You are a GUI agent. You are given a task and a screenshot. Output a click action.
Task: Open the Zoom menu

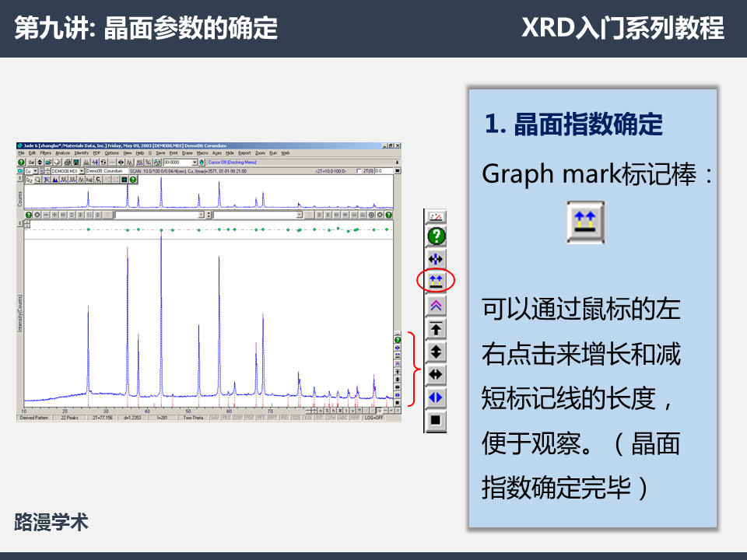click(x=260, y=153)
